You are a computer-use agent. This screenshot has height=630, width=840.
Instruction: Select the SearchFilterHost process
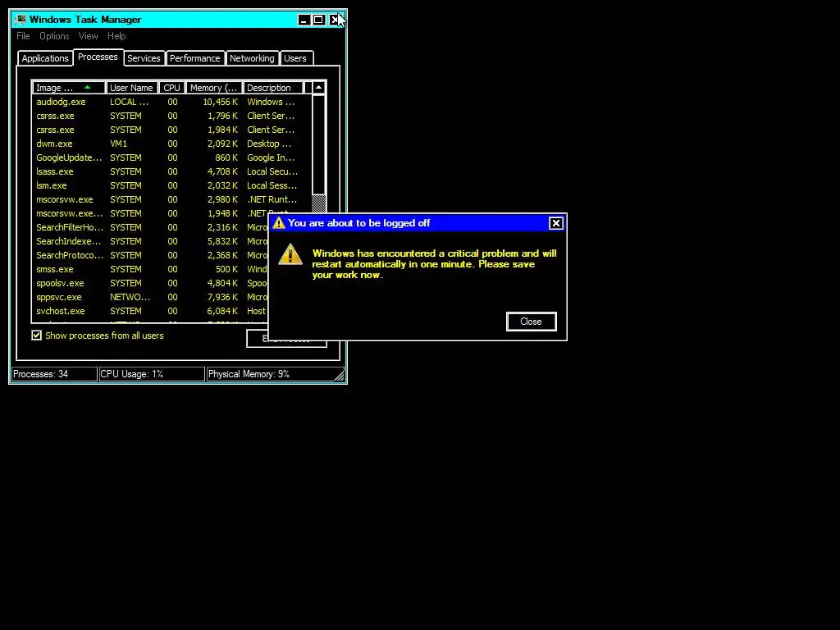150,227
